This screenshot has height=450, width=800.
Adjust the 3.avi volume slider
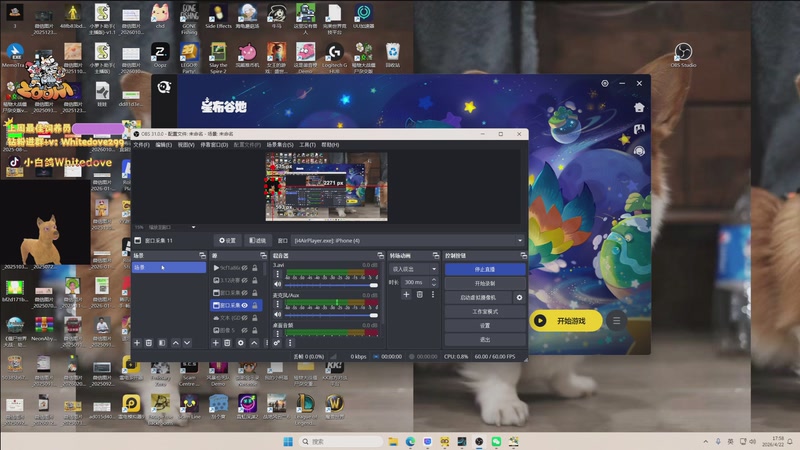[x=331, y=285]
